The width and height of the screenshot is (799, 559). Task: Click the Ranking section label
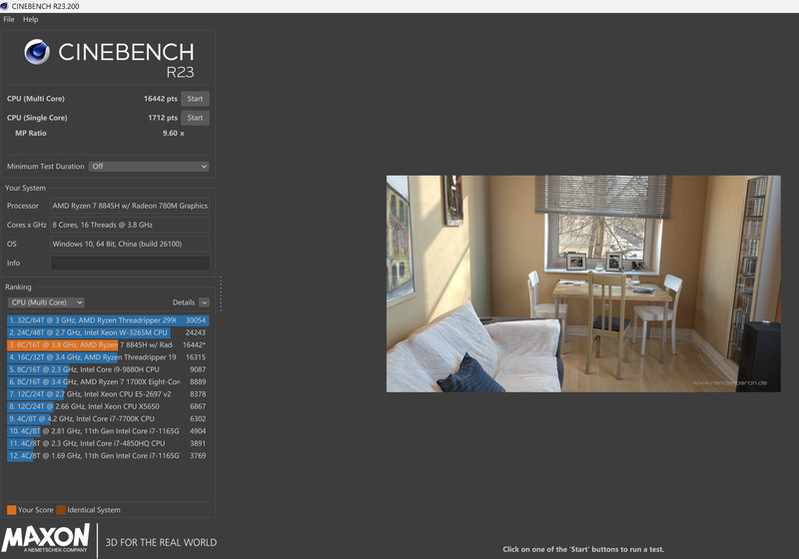pos(18,287)
